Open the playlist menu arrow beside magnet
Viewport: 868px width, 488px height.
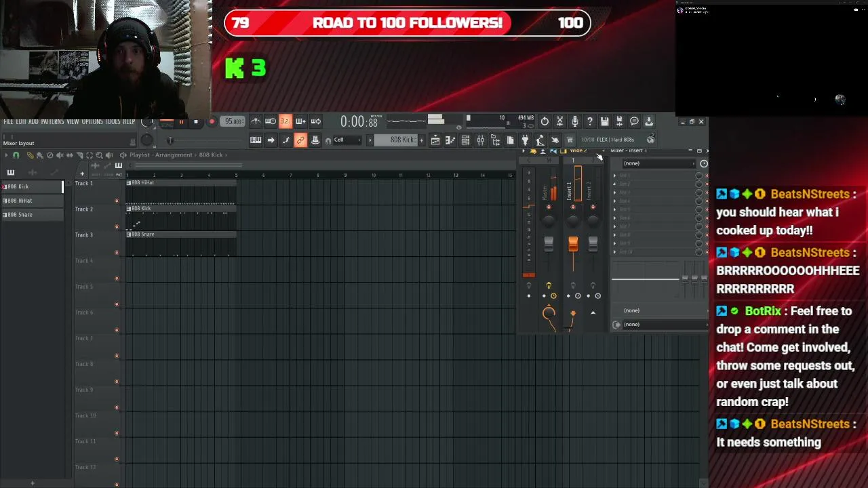click(x=7, y=155)
